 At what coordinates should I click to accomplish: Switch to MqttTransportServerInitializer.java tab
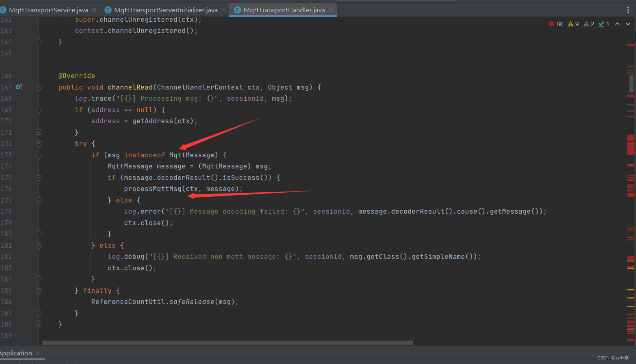166,10
